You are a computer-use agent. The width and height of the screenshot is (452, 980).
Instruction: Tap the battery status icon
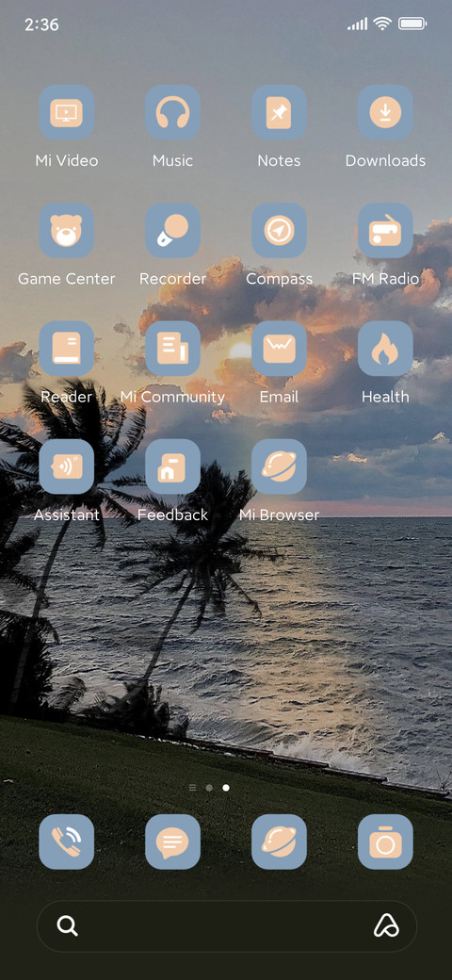pos(412,24)
